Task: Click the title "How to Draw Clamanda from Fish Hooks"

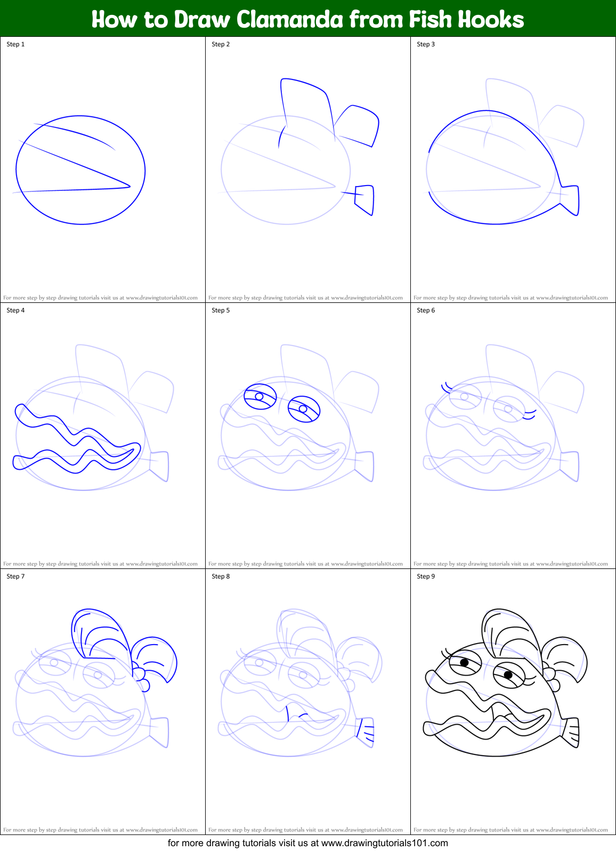Action: 307,19
